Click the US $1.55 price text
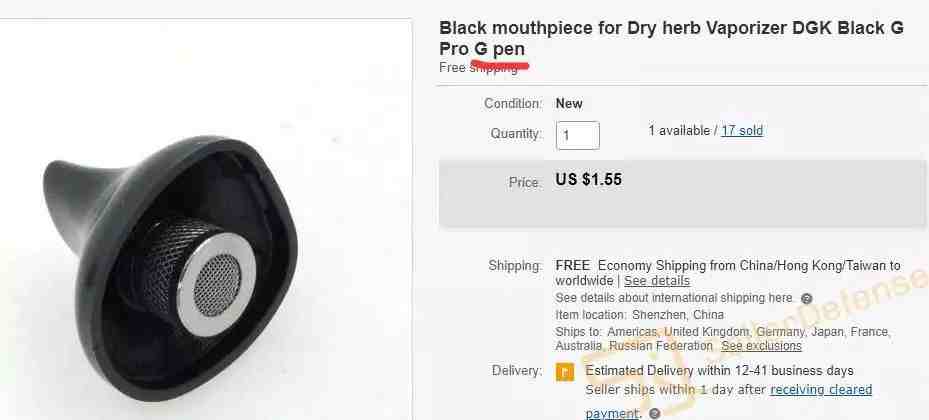This screenshot has height=420, width=929. click(x=589, y=179)
